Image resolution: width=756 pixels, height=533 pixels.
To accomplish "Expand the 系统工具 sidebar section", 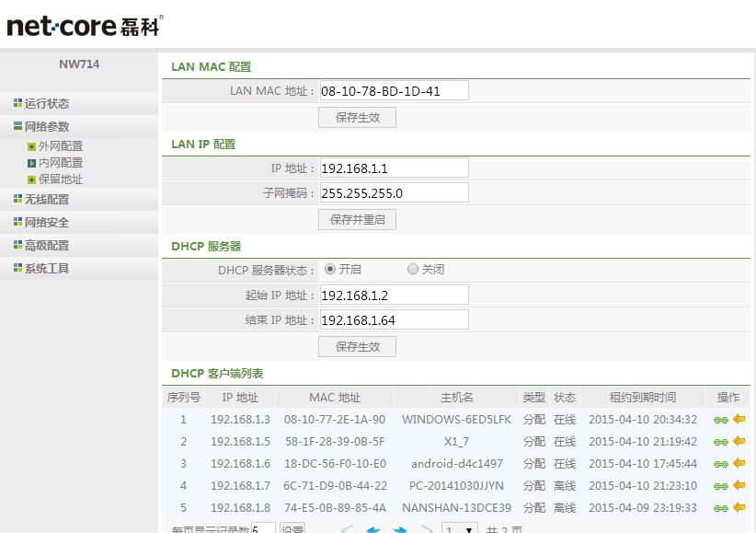I will click(46, 269).
